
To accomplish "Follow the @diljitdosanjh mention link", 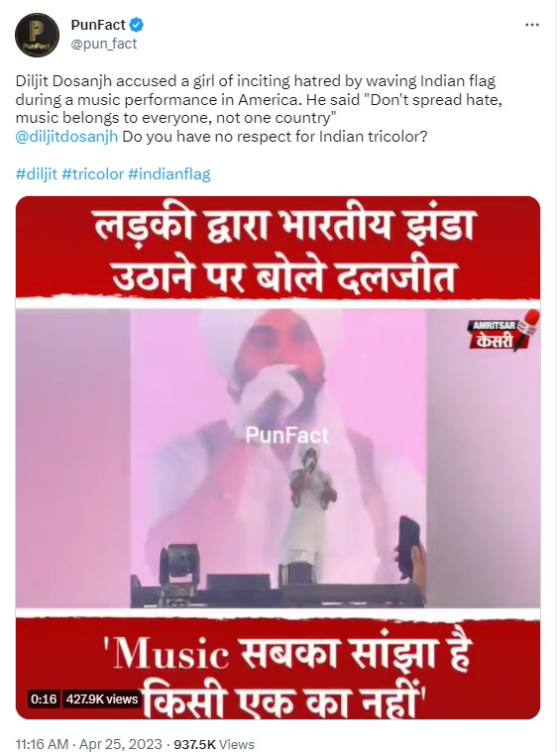I will point(66,137).
